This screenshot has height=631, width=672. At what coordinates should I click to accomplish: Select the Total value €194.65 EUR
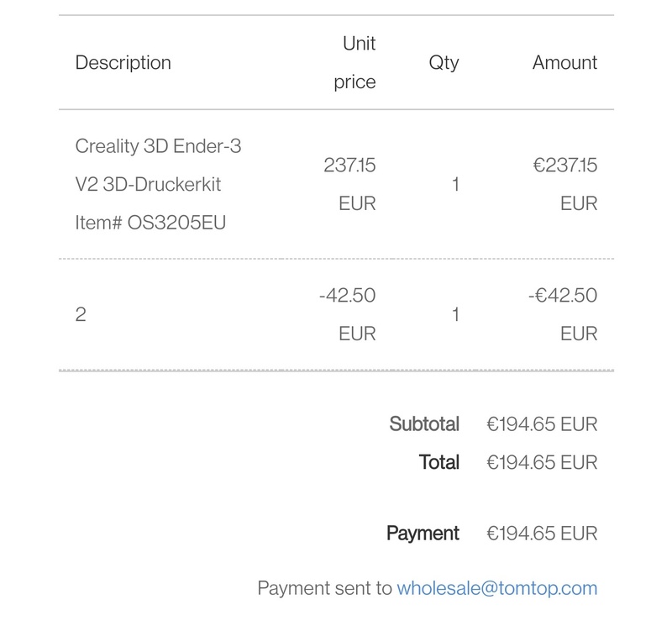[542, 462]
